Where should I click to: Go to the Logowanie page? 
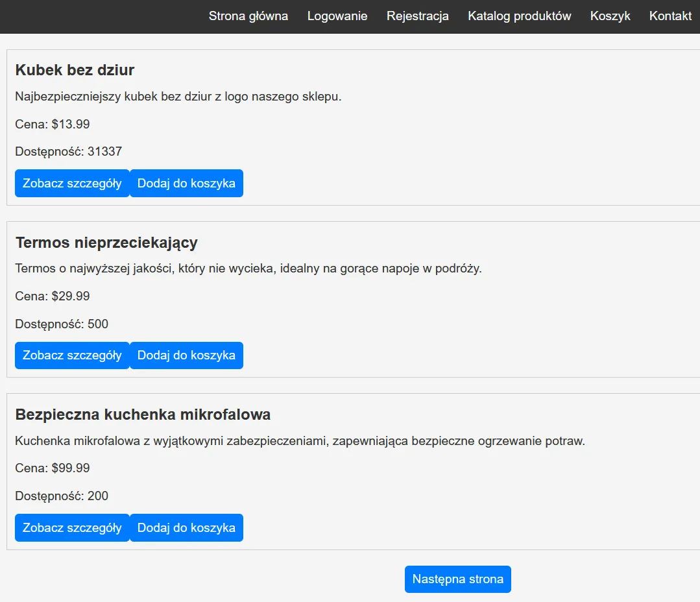[337, 16]
